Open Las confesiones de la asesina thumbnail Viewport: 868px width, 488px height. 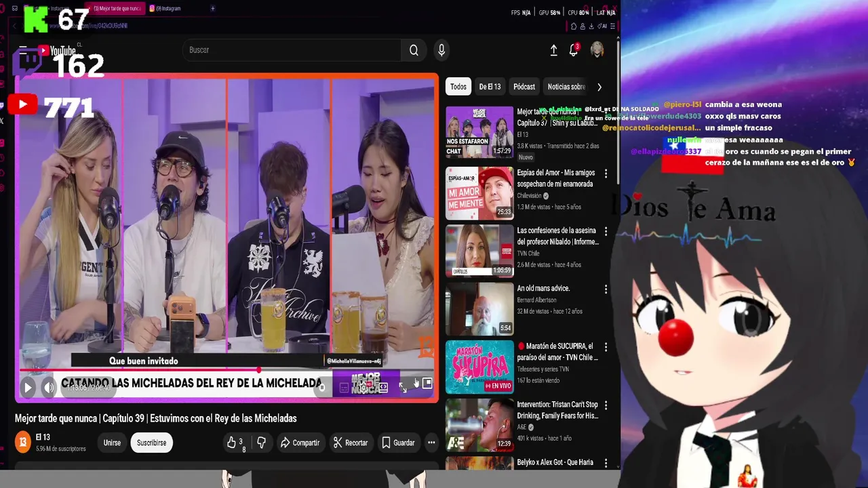coord(479,250)
